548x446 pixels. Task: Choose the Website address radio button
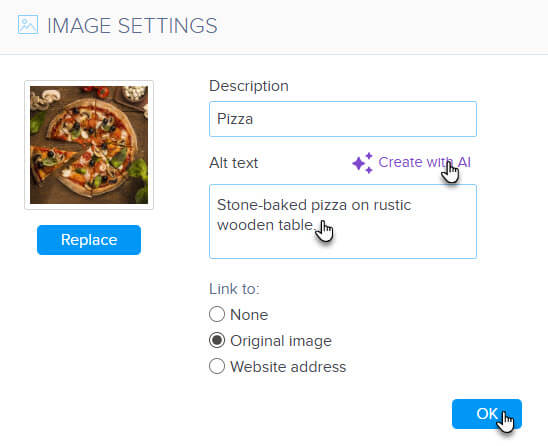217,366
